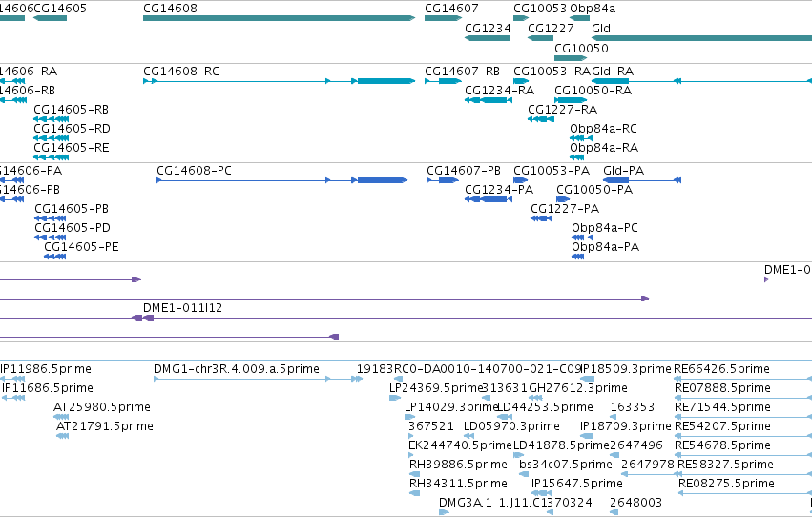This screenshot has height=517, width=812.
Task: Click the CG10053-PA protein label
Action: tap(552, 170)
